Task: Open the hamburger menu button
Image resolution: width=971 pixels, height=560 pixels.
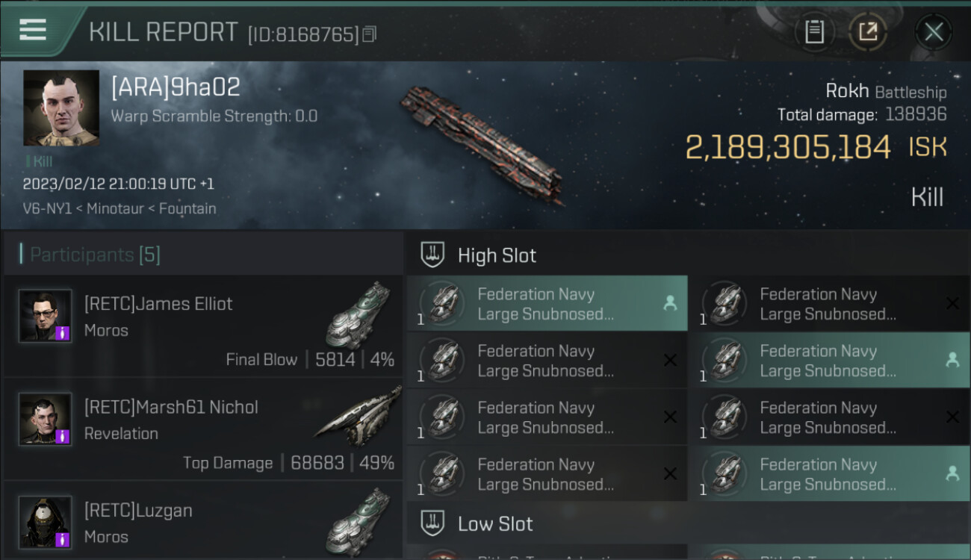Action: click(33, 30)
